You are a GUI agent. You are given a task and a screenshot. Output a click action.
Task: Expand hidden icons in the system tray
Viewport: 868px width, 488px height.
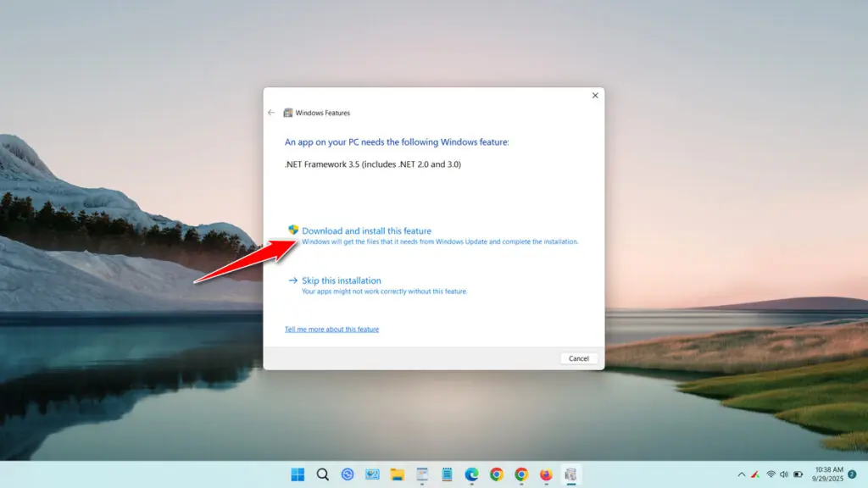742,474
